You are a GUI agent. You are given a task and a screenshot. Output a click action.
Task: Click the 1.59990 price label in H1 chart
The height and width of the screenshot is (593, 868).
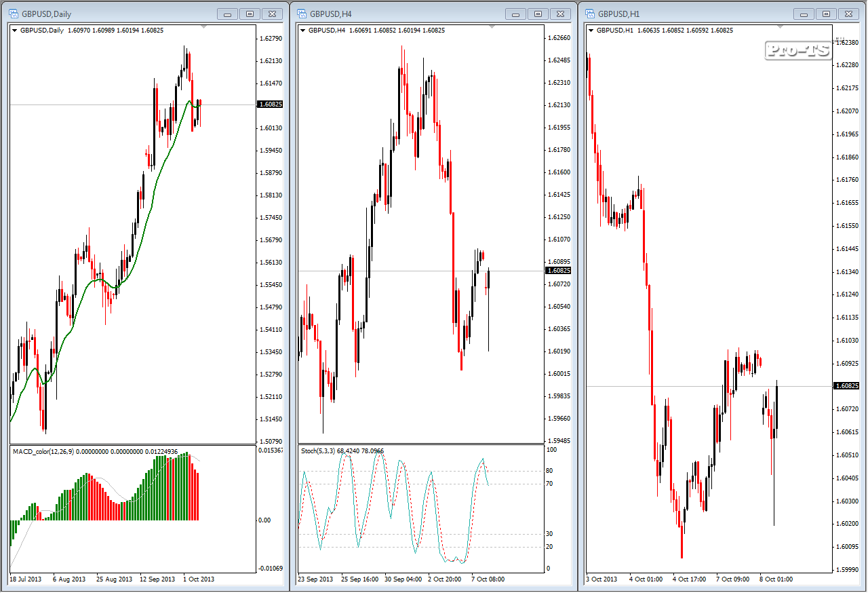click(848, 570)
